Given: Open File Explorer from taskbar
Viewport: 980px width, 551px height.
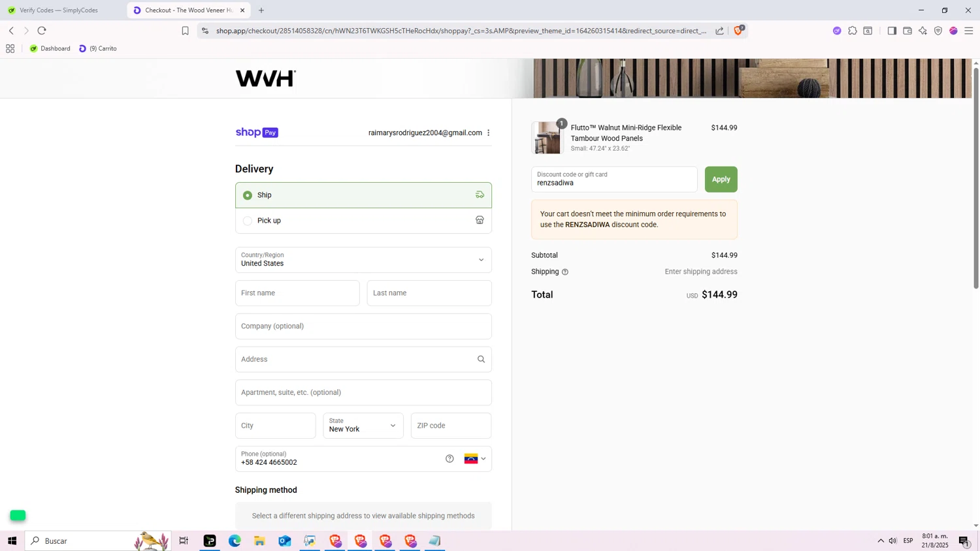Looking at the screenshot, I should point(259,541).
